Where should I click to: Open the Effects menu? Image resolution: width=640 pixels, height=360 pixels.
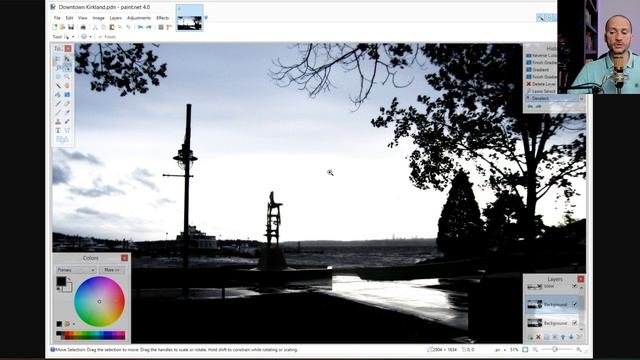pos(162,18)
